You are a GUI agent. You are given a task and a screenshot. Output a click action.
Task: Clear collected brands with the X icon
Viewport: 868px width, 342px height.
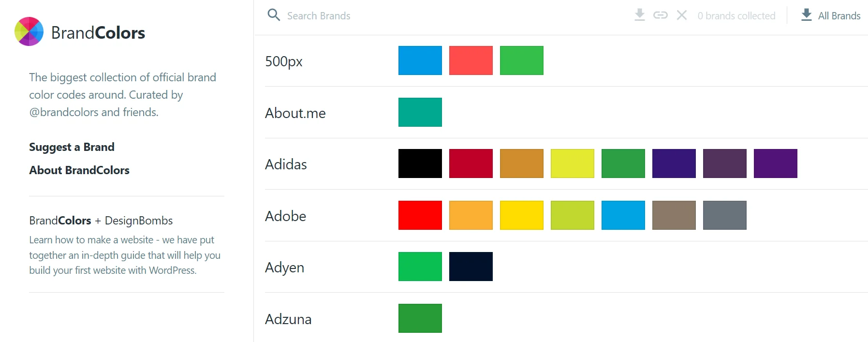(682, 15)
